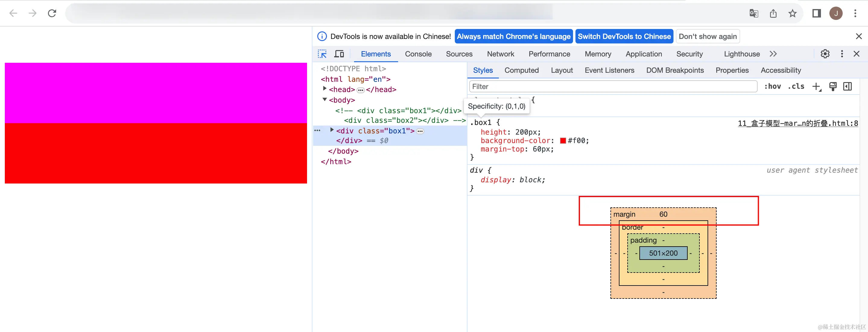Click the browser back arrow
Viewport: 868px width, 332px height.
pos(13,13)
